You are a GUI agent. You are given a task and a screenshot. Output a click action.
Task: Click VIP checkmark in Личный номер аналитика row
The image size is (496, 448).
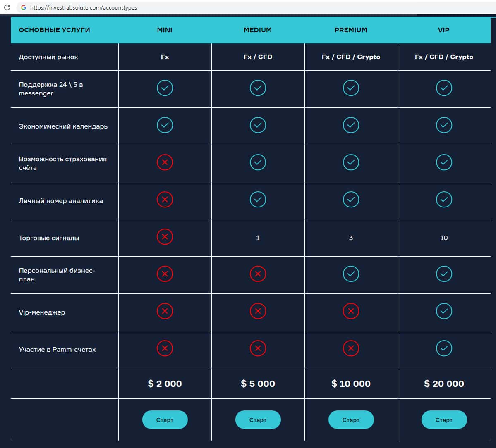pos(444,199)
